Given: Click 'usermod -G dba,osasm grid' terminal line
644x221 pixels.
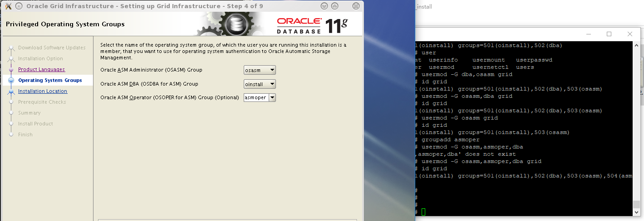Looking at the screenshot, I should pos(467,74).
